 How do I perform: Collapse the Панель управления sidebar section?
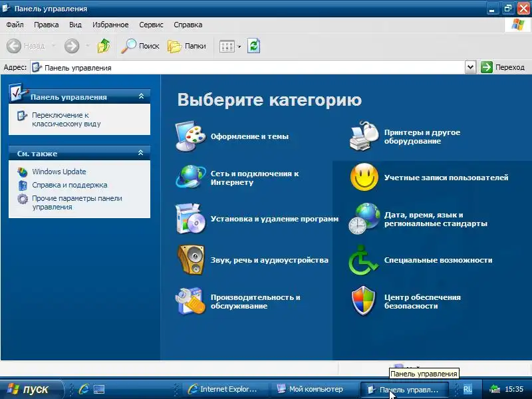click(x=142, y=96)
